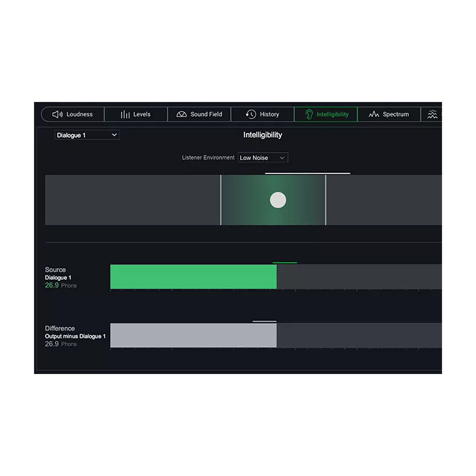The image size is (476, 476).
Task: Click the Intelligibility ear icon
Action: 309,114
